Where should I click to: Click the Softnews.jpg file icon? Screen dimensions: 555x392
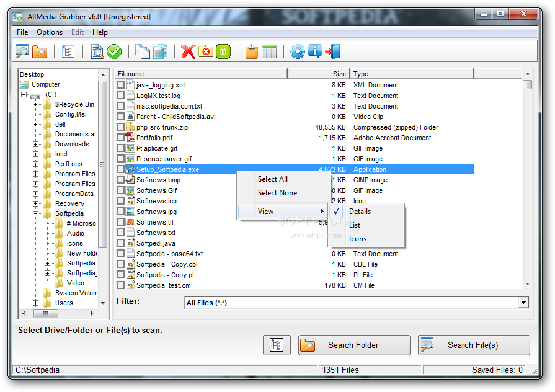coord(130,212)
